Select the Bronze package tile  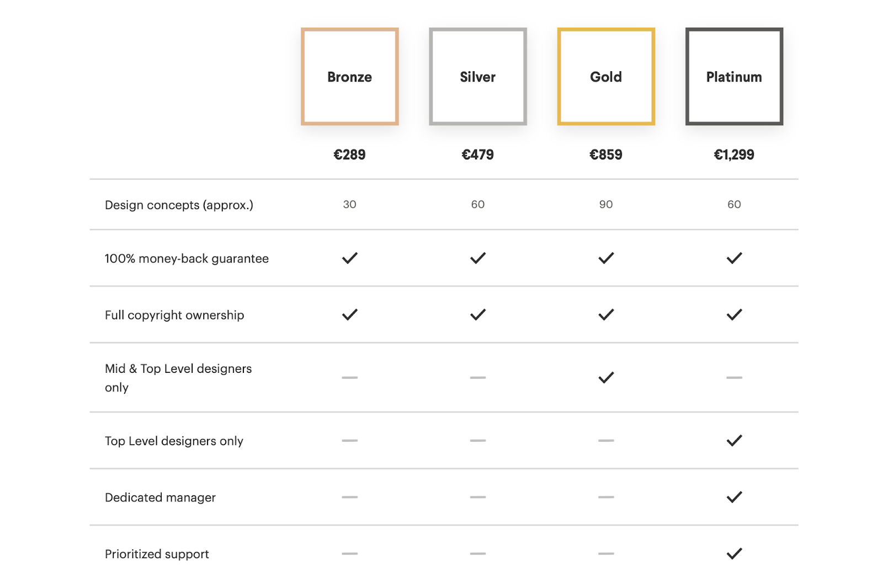[349, 77]
